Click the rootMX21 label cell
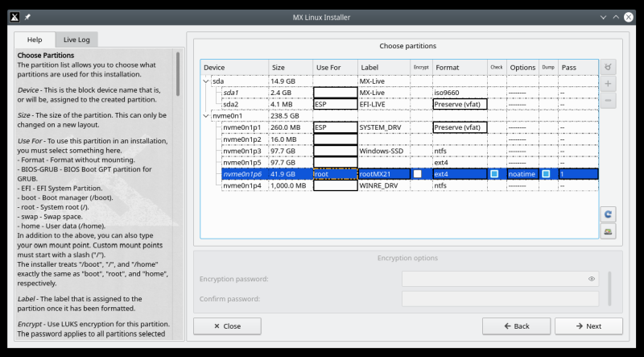Image resolution: width=644 pixels, height=357 pixels. coord(384,174)
